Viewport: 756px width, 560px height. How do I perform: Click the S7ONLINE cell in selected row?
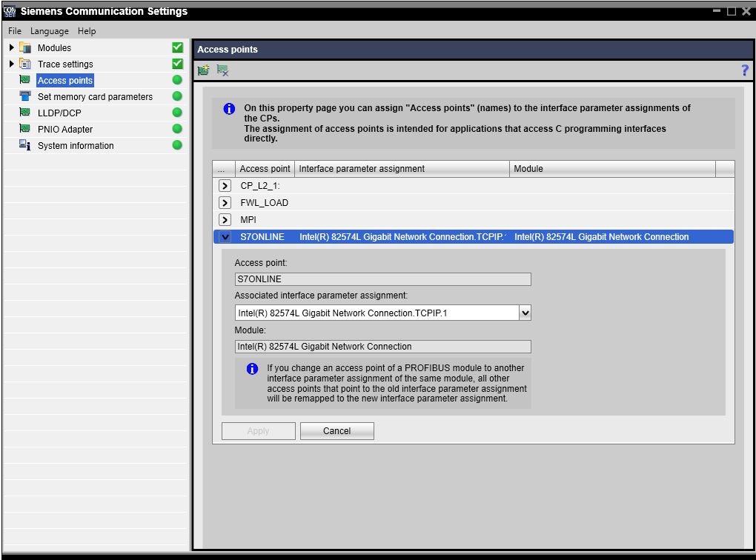click(262, 236)
